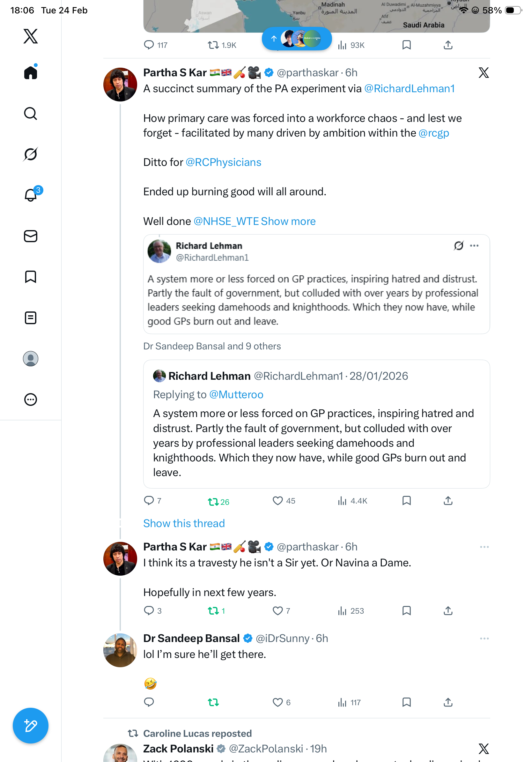Open Grok from sidebar slashed-circle icon
This screenshot has height=762, width=532.
click(31, 154)
